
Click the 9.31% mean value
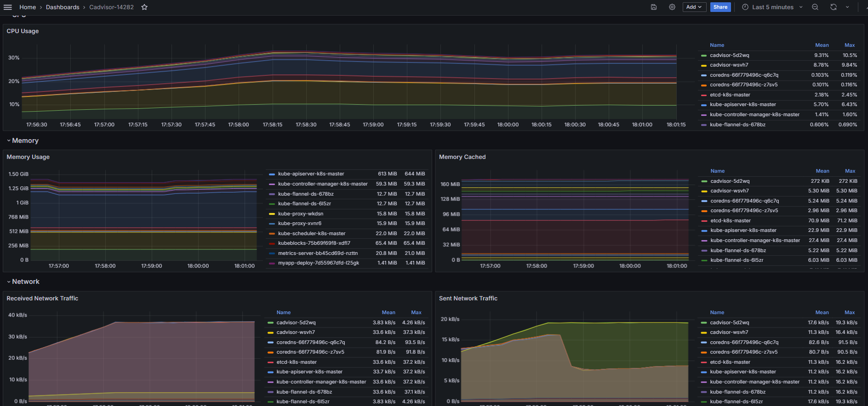click(821, 56)
